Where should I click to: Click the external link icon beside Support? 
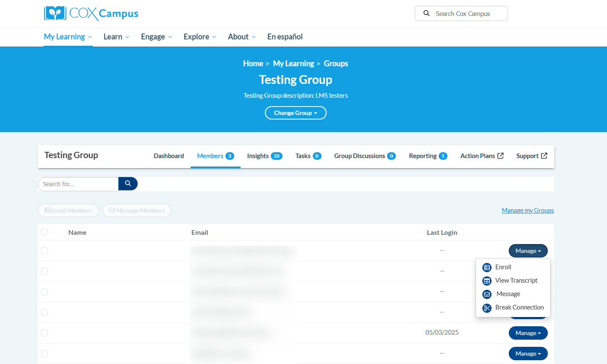[544, 156]
